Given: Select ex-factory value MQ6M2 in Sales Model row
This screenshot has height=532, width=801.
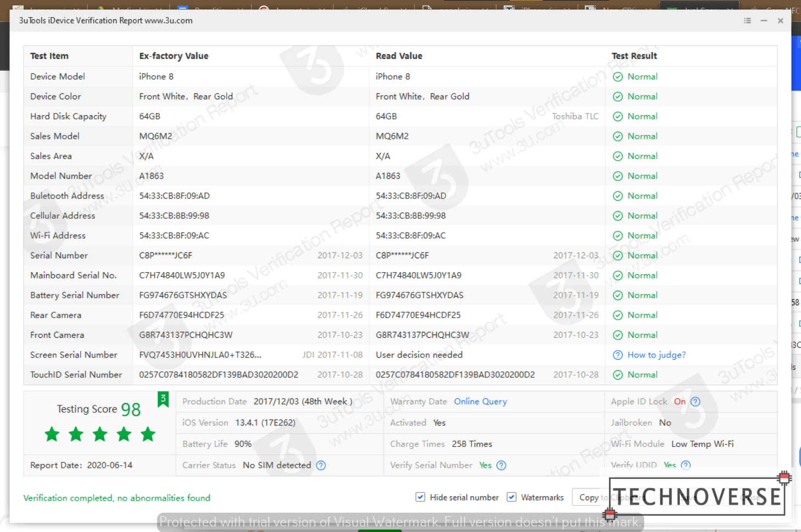Looking at the screenshot, I should [x=156, y=136].
